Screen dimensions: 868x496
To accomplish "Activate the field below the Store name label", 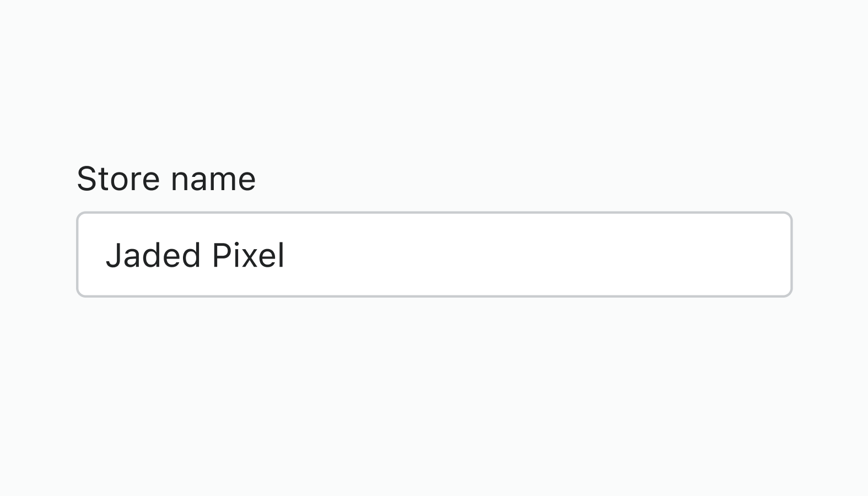I will pyautogui.click(x=434, y=255).
